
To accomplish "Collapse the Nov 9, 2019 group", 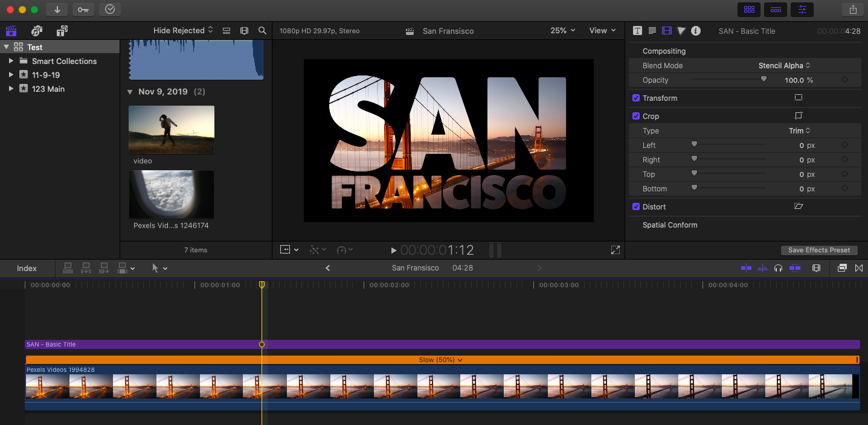I will 130,92.
